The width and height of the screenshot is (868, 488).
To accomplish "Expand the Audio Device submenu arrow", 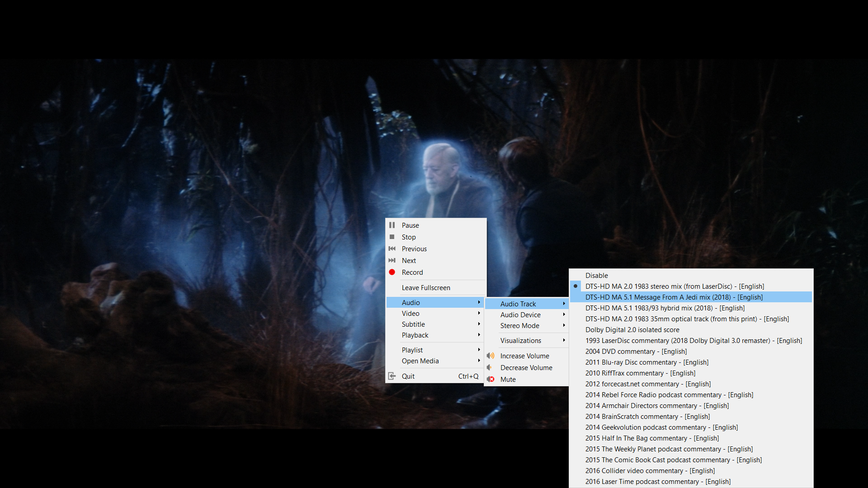I will coord(564,314).
